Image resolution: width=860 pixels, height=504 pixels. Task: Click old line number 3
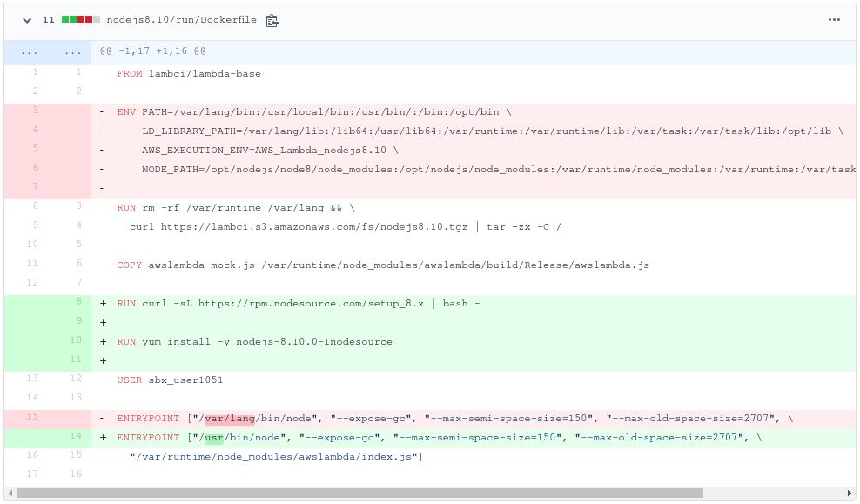[36, 110]
